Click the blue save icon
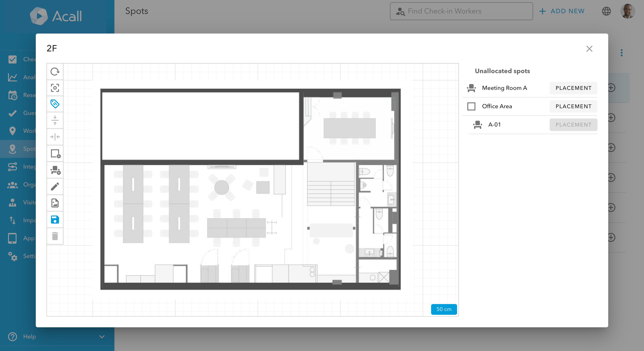This screenshot has width=644, height=351. point(55,220)
